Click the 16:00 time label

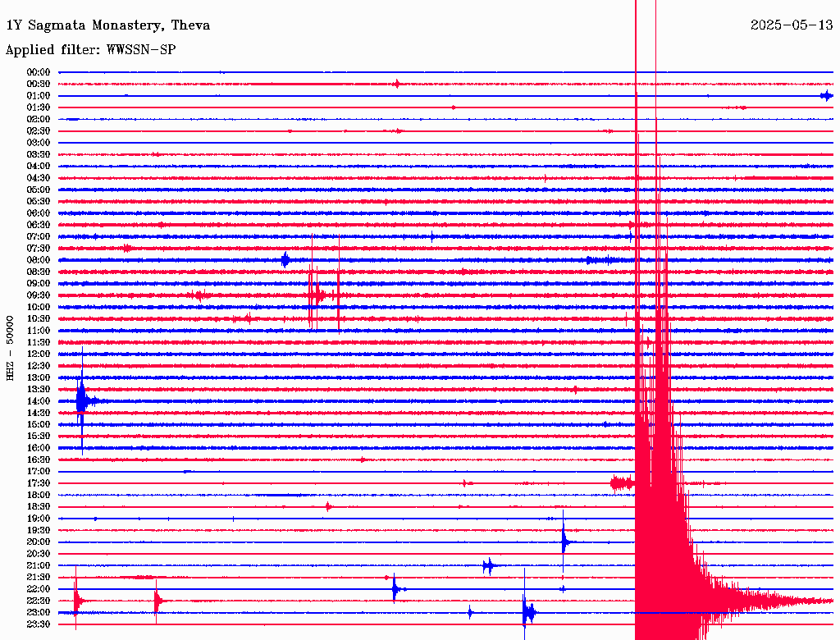tap(39, 448)
